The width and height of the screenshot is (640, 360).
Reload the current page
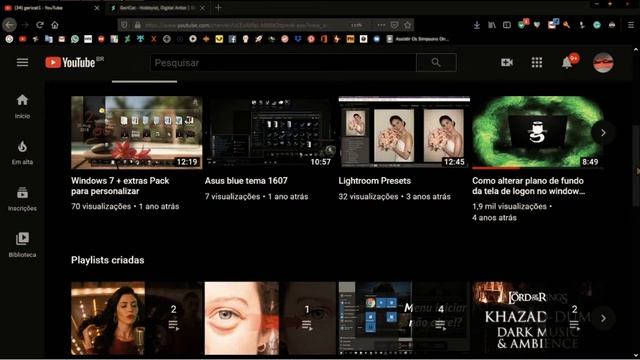40,25
